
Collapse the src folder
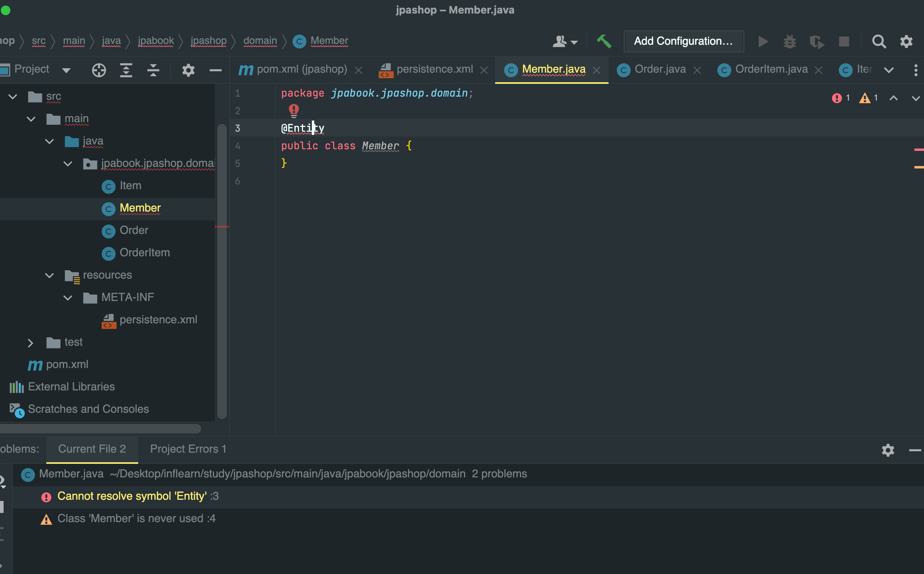[13, 97]
